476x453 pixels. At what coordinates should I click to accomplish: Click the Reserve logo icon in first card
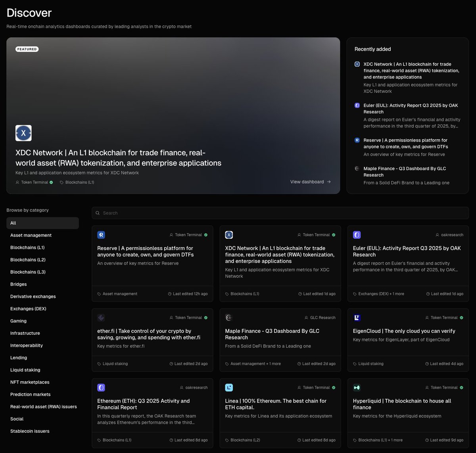tap(101, 235)
